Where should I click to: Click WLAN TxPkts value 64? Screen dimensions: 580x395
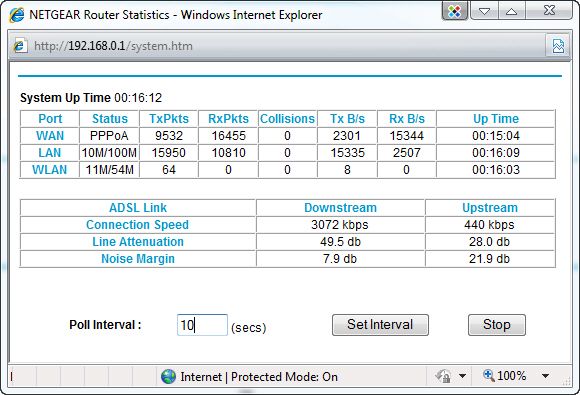pos(169,170)
